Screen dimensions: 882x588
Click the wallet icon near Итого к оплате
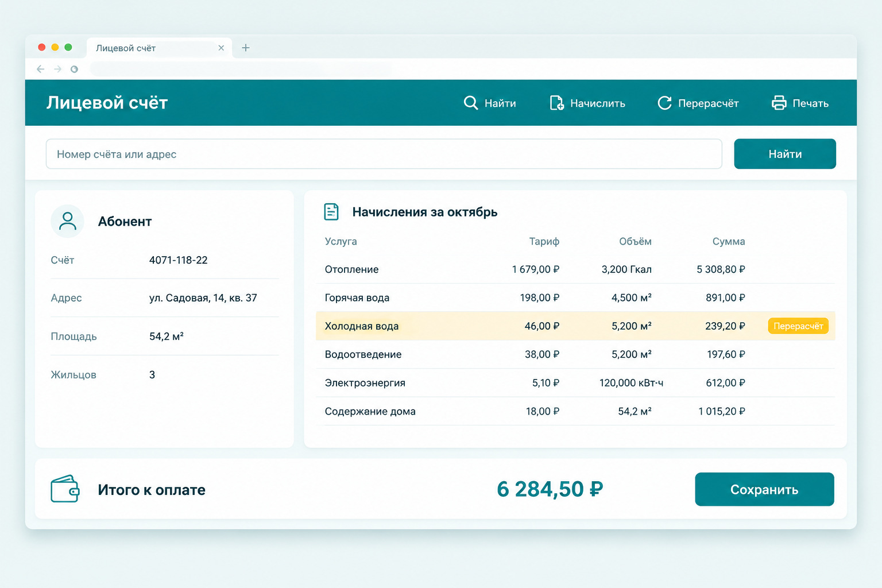65,489
